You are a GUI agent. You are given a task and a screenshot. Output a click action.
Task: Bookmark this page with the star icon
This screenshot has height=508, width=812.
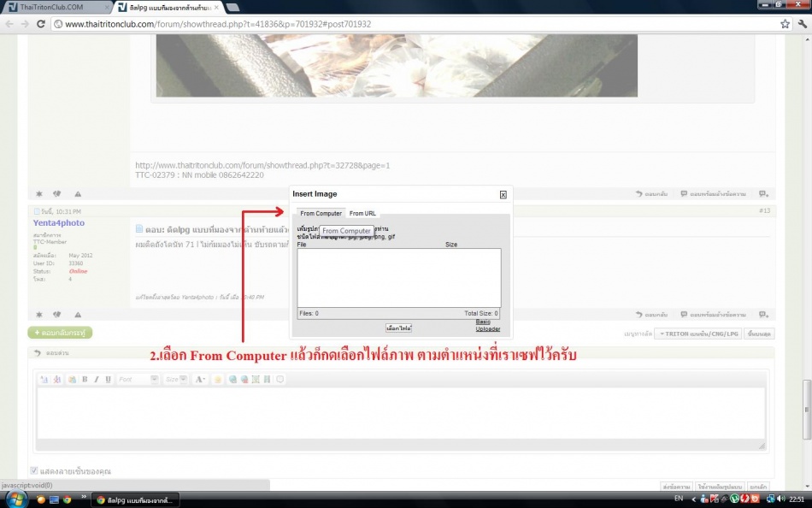(x=785, y=24)
